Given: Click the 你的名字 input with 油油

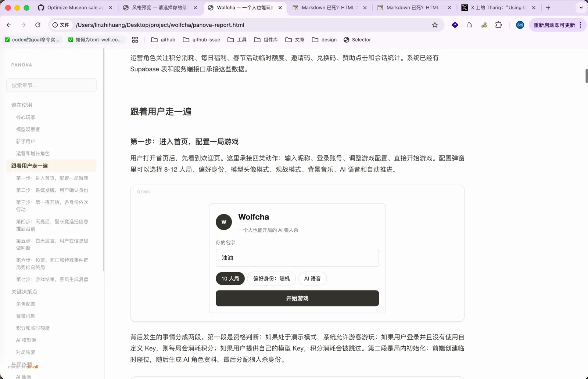Looking at the screenshot, I should tap(297, 258).
